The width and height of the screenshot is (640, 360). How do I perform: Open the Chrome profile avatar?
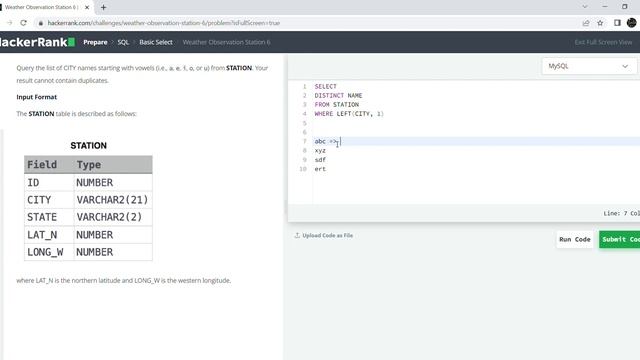(631, 23)
